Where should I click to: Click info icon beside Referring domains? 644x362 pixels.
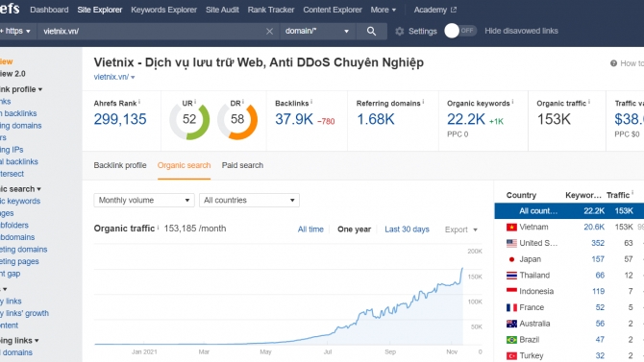[423, 102]
